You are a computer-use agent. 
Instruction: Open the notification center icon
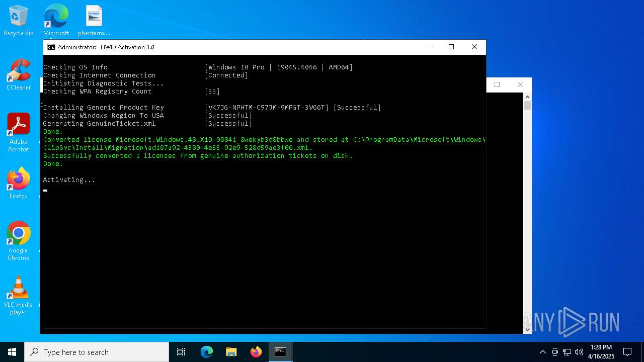pos(627,352)
